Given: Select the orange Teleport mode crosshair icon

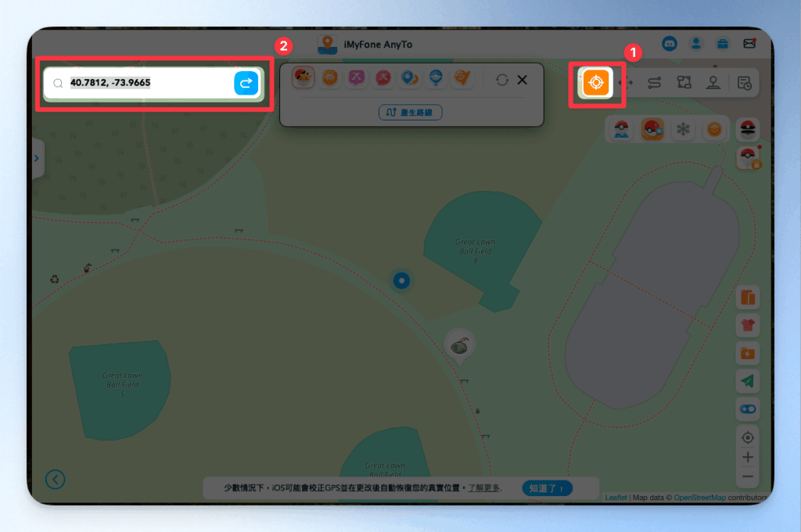Looking at the screenshot, I should click(x=596, y=82).
